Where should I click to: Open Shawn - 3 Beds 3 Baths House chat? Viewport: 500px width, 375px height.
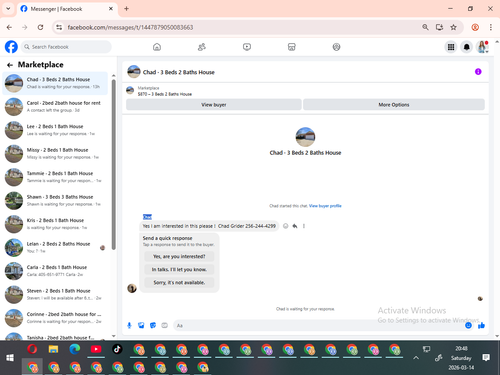pos(55,201)
